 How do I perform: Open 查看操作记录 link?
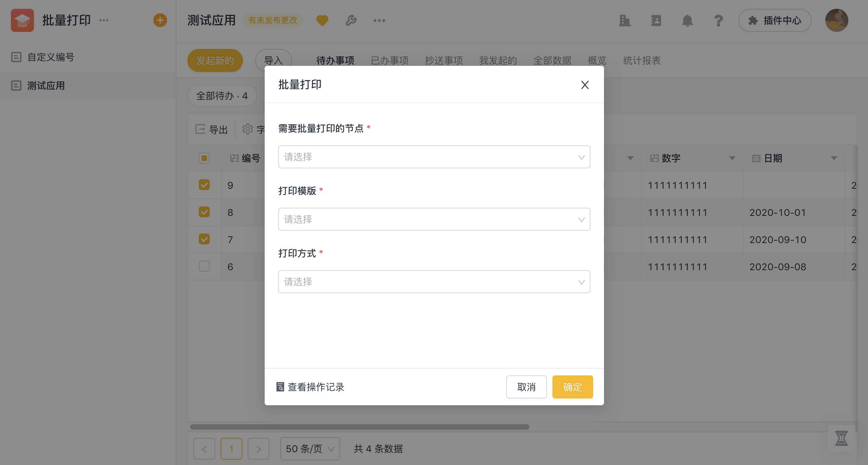click(310, 387)
